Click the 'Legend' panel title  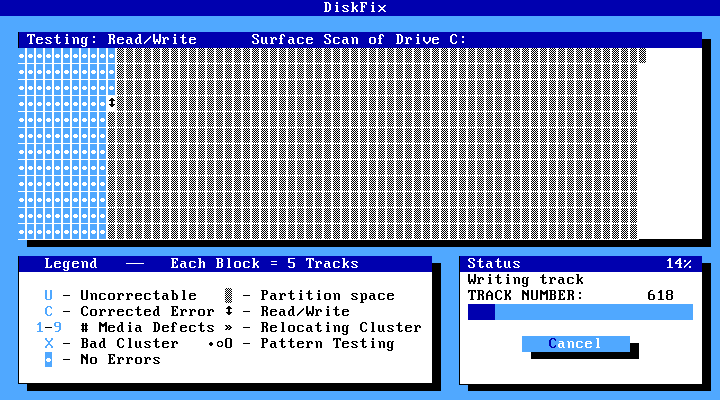coord(71,264)
